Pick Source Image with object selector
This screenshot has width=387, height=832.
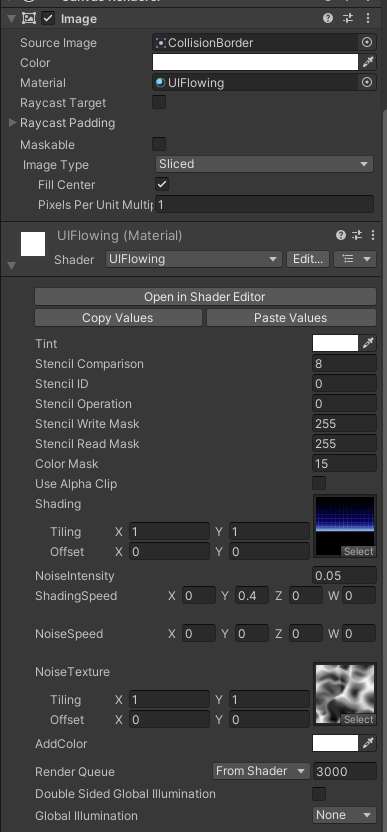coord(367,42)
